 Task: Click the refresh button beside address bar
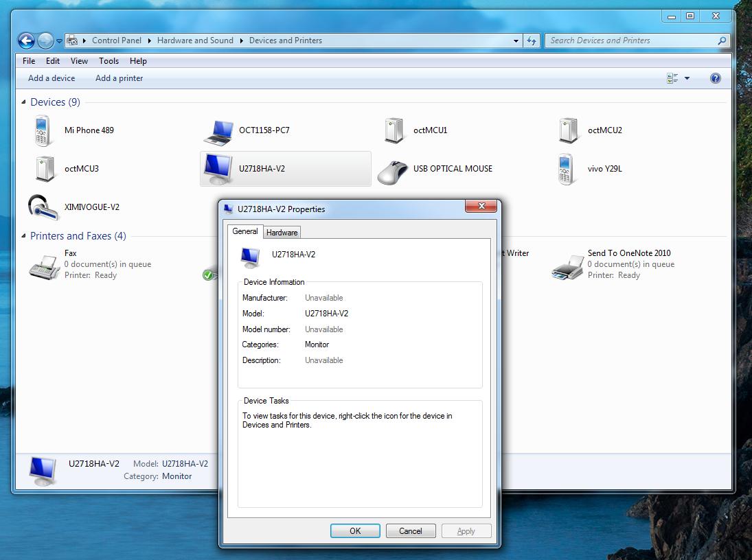pyautogui.click(x=532, y=40)
